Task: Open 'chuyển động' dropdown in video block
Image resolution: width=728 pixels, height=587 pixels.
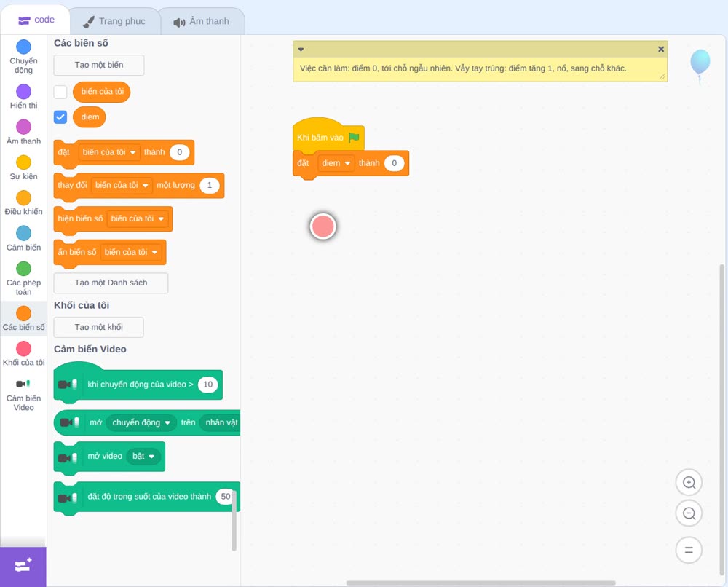Action: (141, 422)
